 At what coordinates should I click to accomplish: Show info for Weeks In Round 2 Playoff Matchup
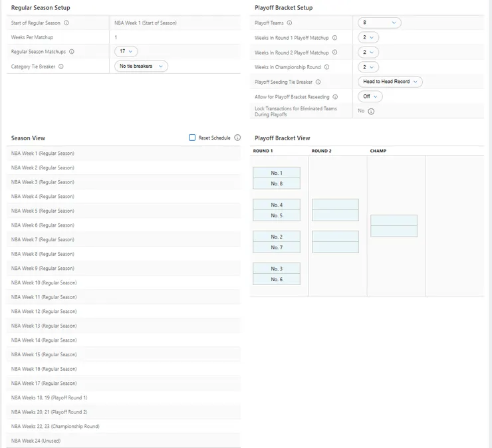335,53
